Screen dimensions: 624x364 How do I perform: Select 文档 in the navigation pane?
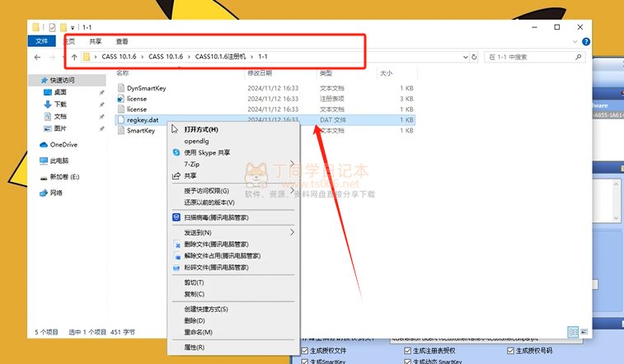[x=60, y=116]
